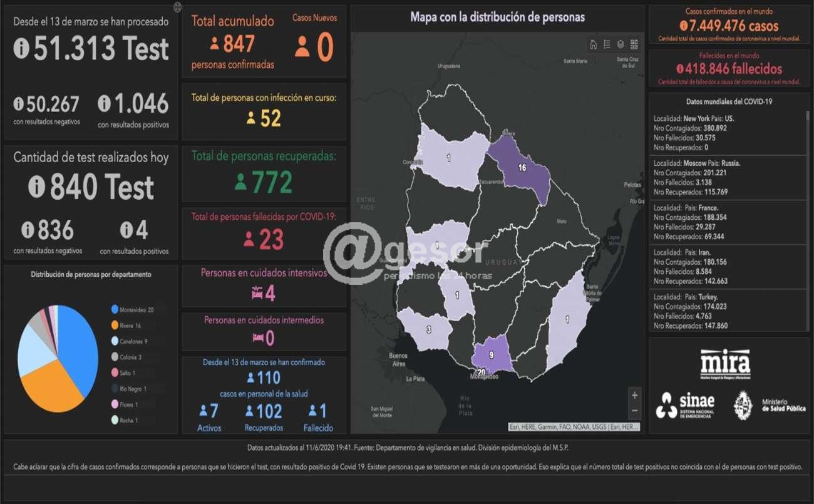814x504 pixels.
Task: Select the New York entry in world data
Action: (726, 133)
